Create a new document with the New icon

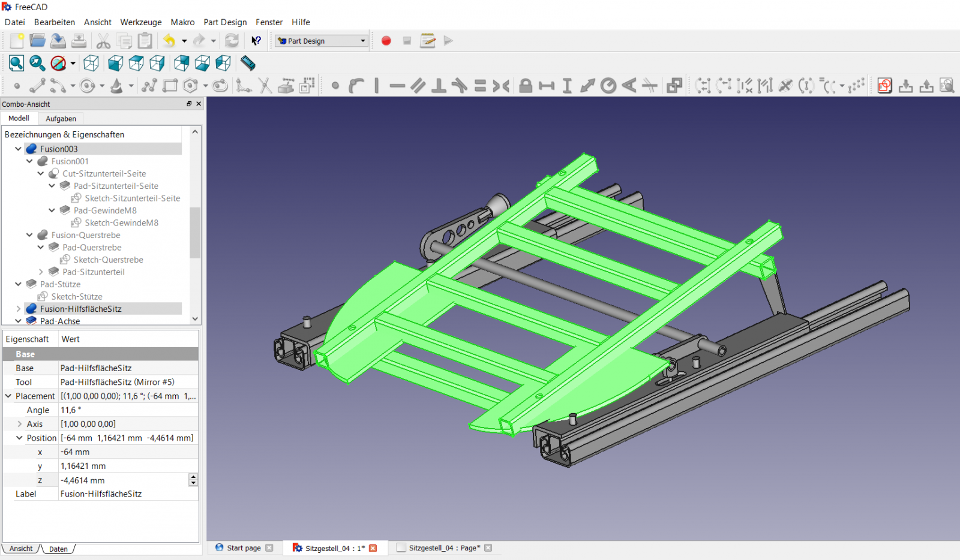17,41
